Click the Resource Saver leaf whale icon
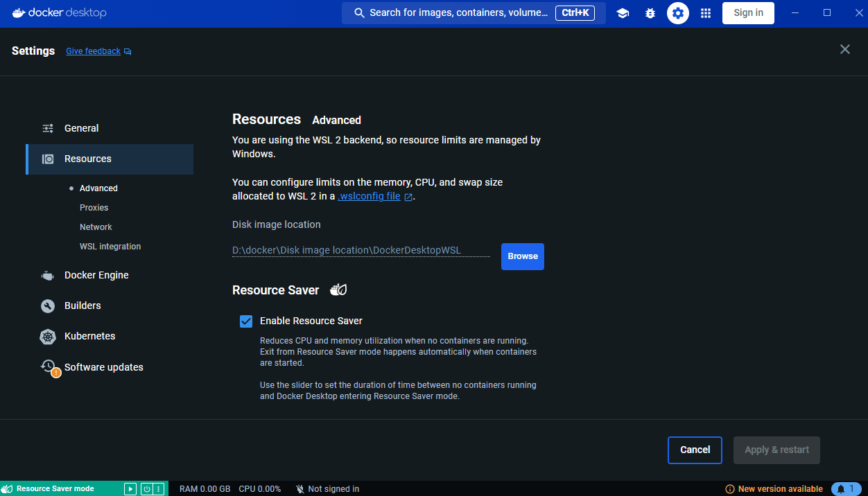 [338, 290]
